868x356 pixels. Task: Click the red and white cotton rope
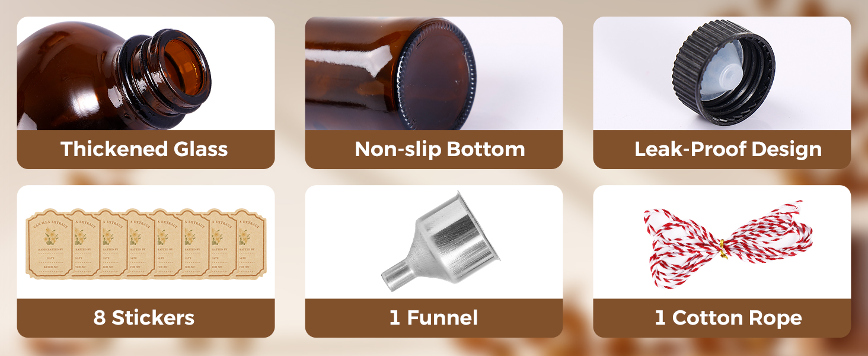click(x=728, y=244)
